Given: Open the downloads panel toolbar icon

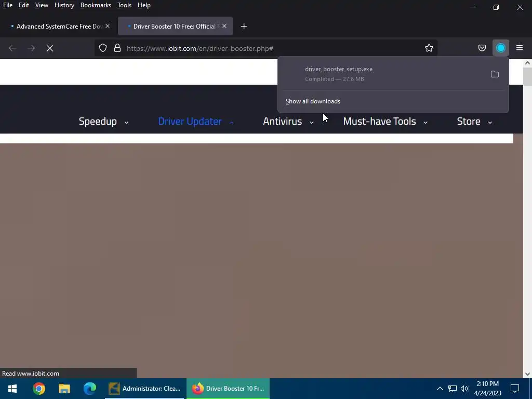Looking at the screenshot, I should click(x=500, y=48).
